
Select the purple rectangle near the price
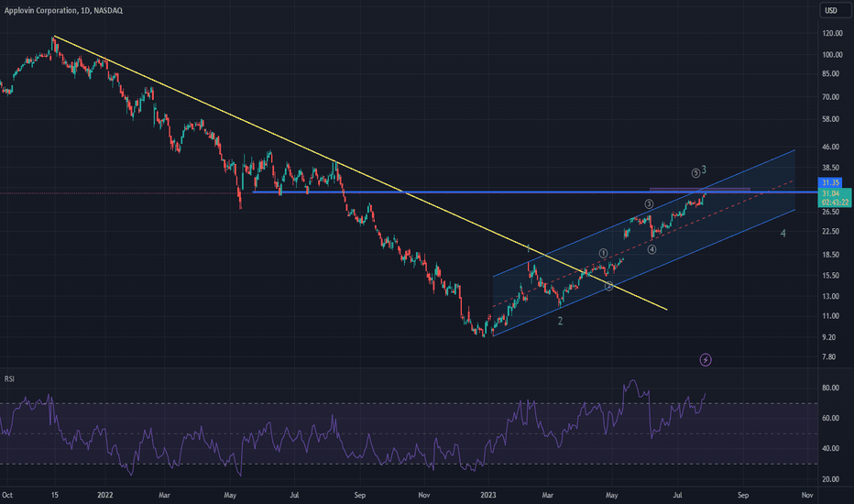699,189
